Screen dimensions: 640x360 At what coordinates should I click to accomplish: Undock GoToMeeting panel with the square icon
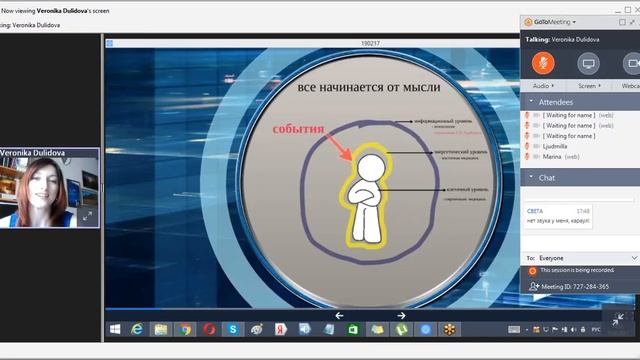click(622, 22)
